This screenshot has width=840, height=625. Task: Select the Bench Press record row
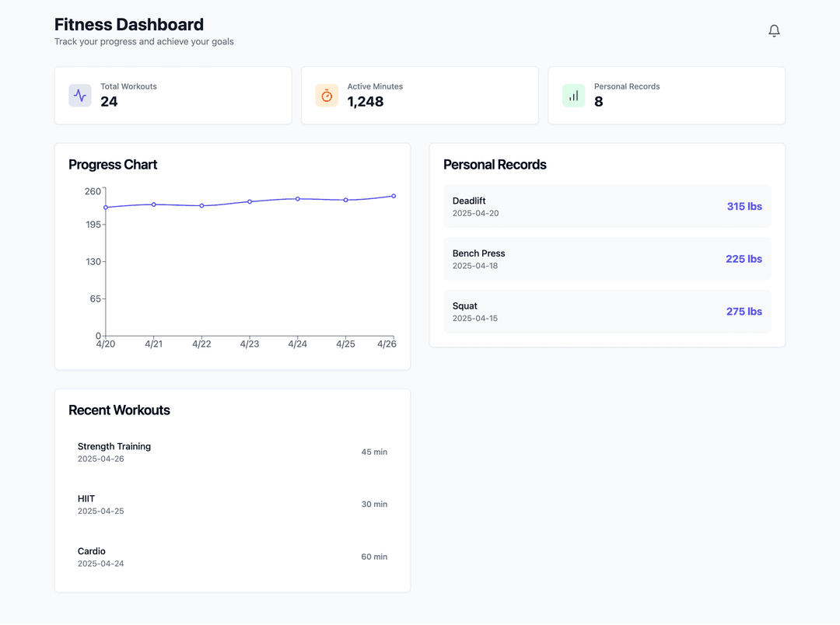pos(607,259)
